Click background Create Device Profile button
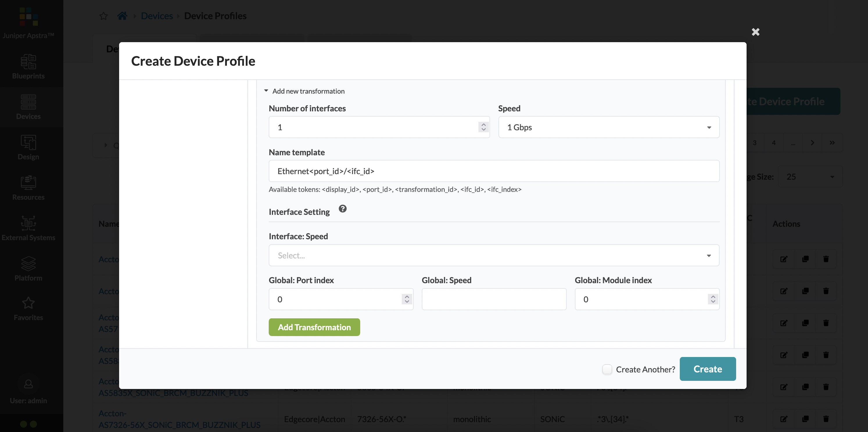The height and width of the screenshot is (432, 868). pos(793,101)
